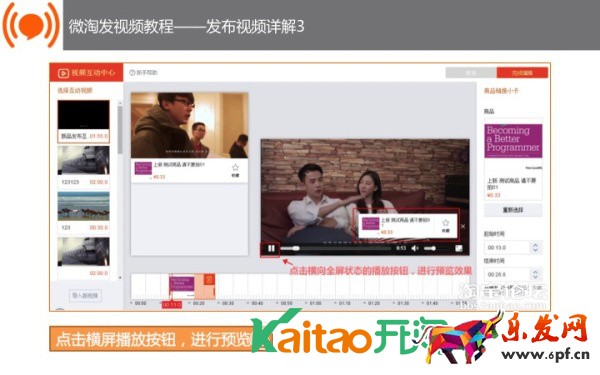Screen dimensions: 600x375
Task: Increase the start time 00:13.0 stepper
Action: pos(535,245)
